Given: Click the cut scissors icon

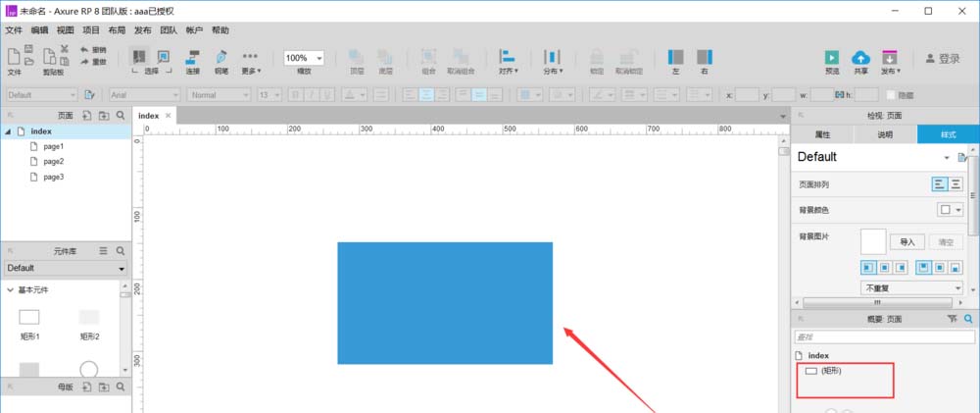Looking at the screenshot, I should [x=65, y=49].
